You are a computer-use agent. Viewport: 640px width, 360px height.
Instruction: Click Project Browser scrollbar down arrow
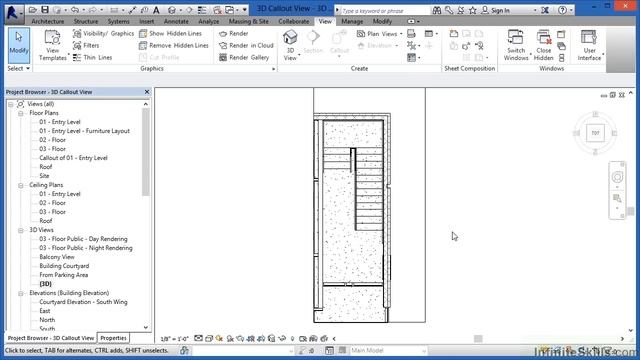click(146, 327)
